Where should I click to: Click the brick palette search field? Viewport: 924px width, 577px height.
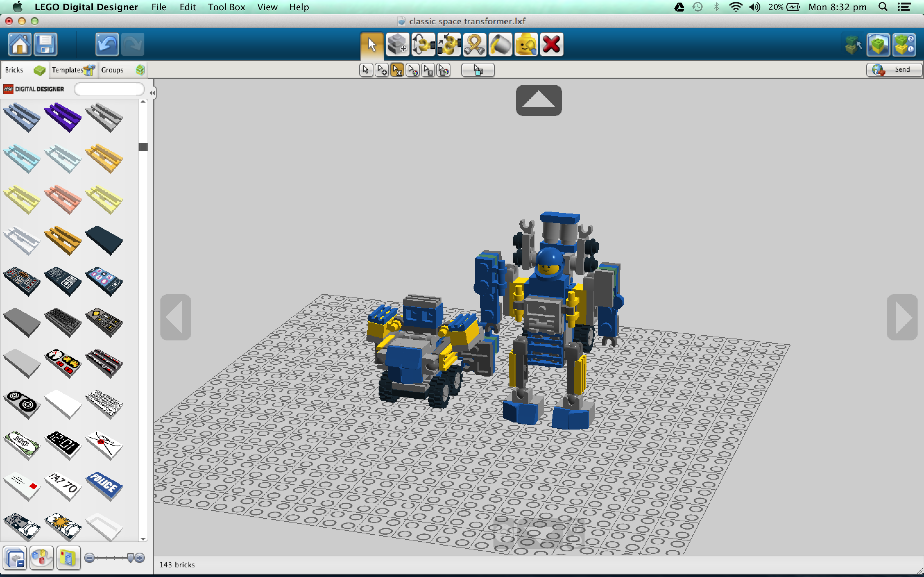coord(109,89)
